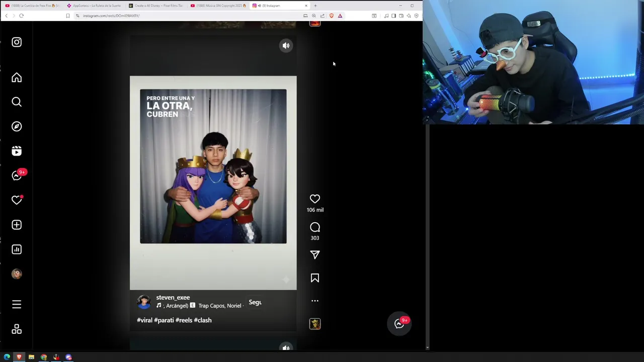This screenshot has height=362, width=644.
Task: Open Brave browser in taskbar
Action: pyautogui.click(x=19, y=357)
